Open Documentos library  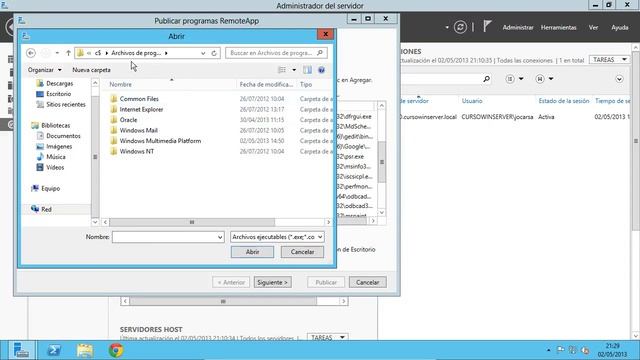[x=63, y=136]
